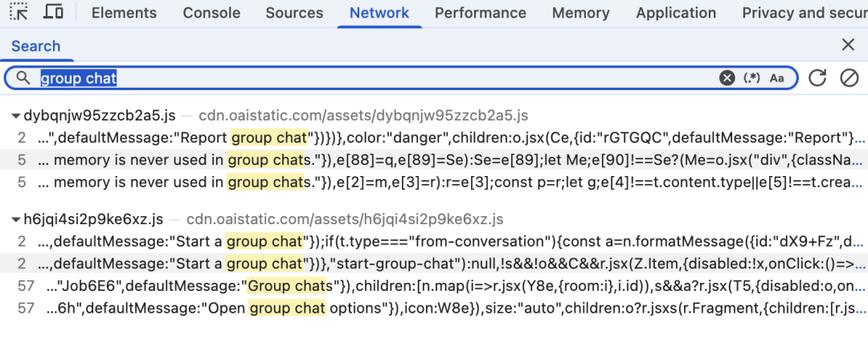Refresh the search results

coord(817,78)
